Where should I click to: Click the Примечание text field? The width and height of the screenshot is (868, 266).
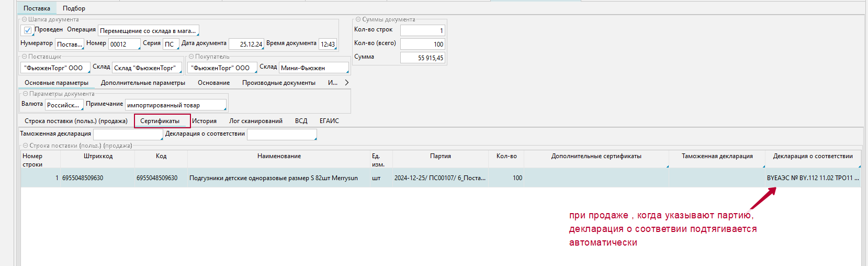[x=175, y=105]
